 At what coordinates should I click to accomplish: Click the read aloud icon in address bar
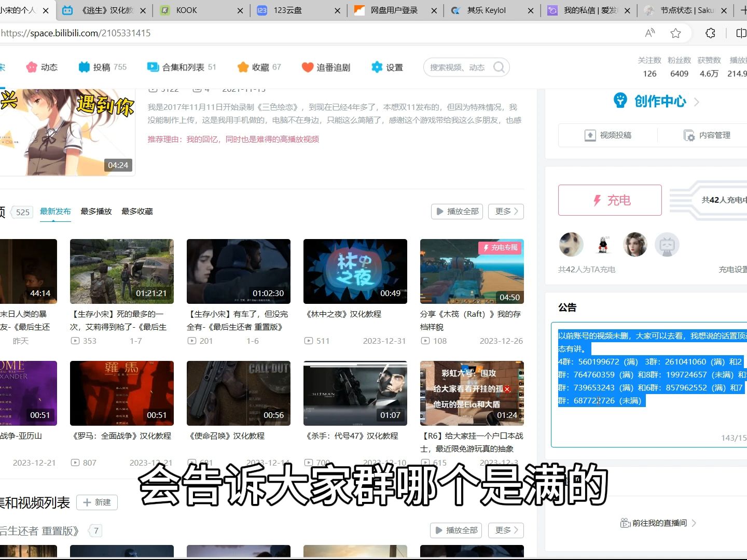(650, 33)
